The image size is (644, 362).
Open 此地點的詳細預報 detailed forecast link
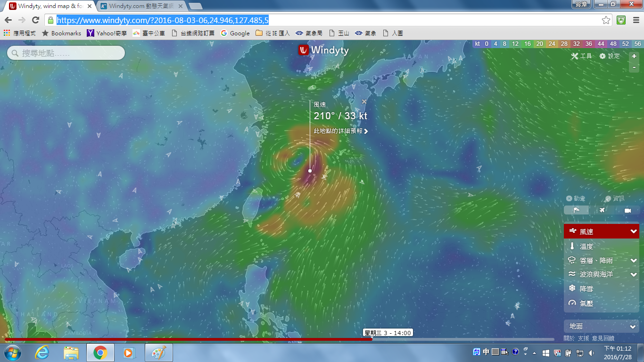pos(340,131)
